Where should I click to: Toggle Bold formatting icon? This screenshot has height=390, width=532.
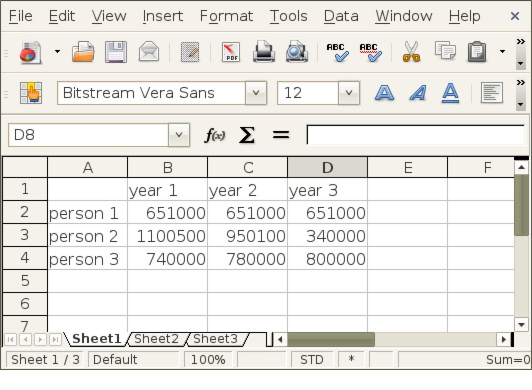coord(384,93)
